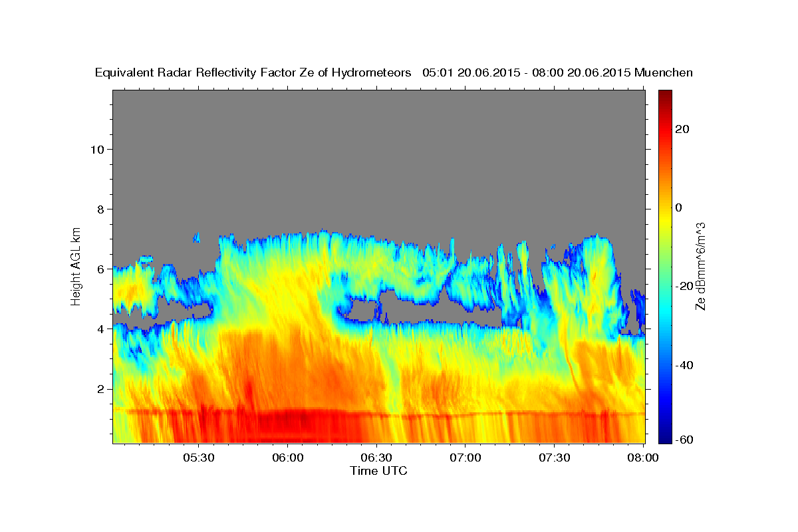Click the 'Height AGL km' axis label
Viewport: 798px width, 532px height.
[76, 265]
